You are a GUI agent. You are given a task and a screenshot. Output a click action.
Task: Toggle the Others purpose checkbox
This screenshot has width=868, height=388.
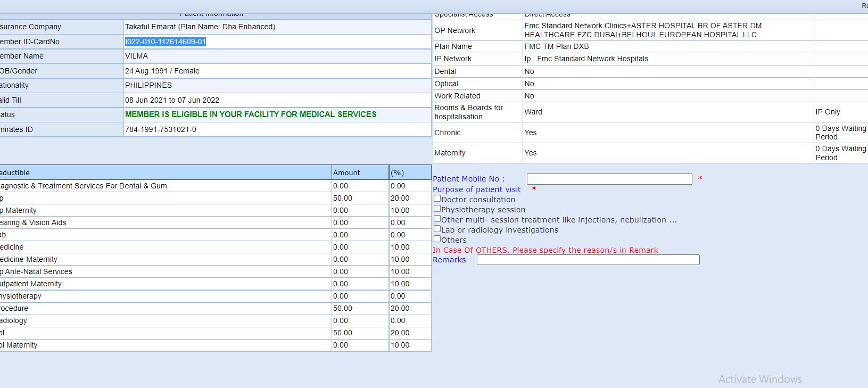coord(437,239)
